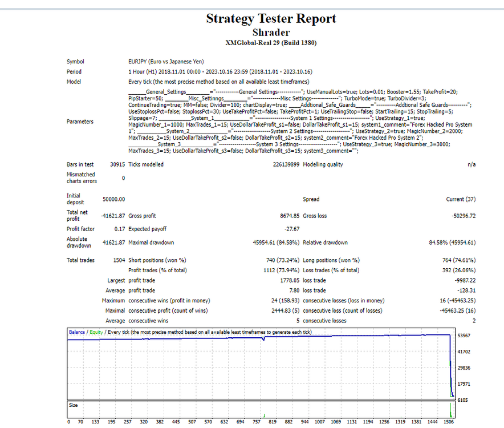Select the -45463.25 (16) consecutive loss value
Image resolution: width=504 pixels, height=428 pixels.
458,311
